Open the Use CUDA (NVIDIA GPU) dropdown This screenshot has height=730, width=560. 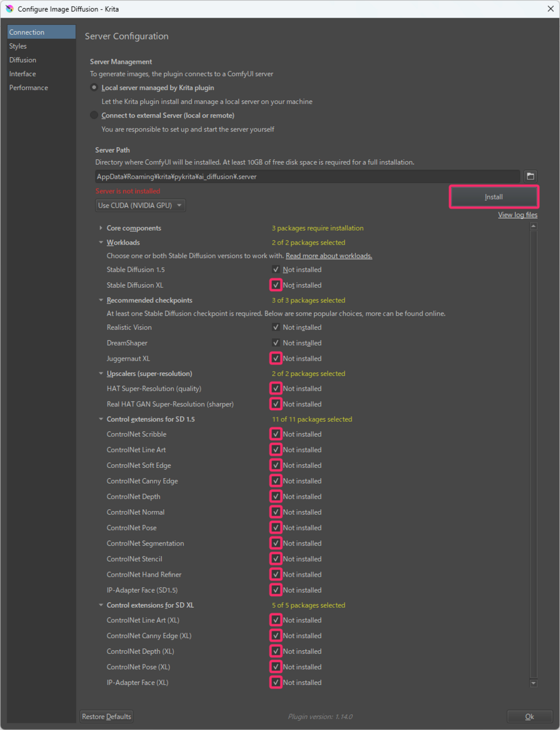click(x=140, y=206)
